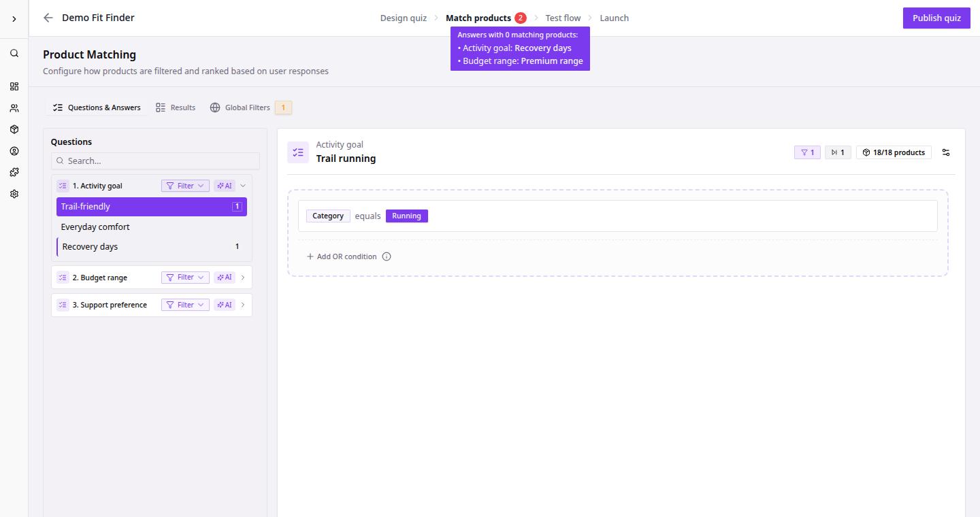Click the Category field chip
The height and width of the screenshot is (517, 980).
[x=328, y=216]
